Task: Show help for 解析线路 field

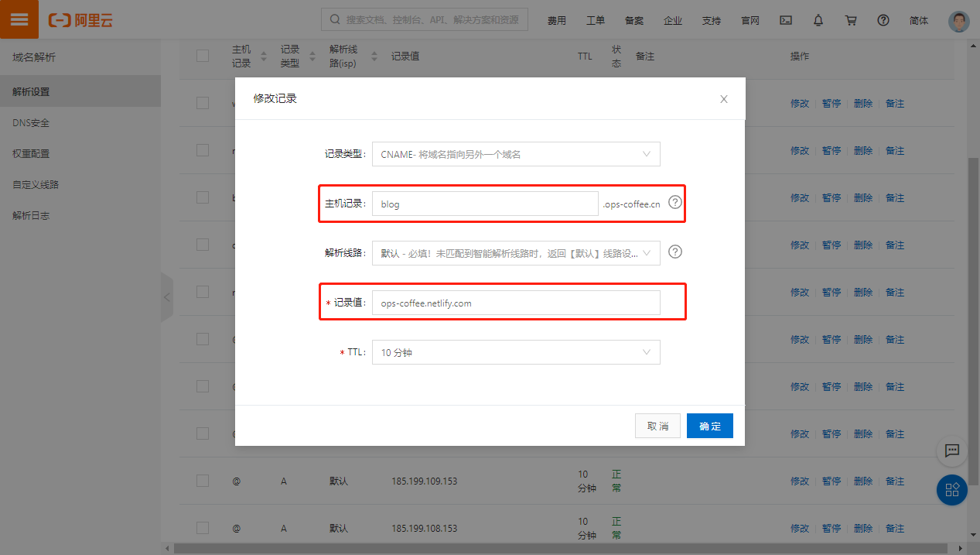Action: coord(675,252)
